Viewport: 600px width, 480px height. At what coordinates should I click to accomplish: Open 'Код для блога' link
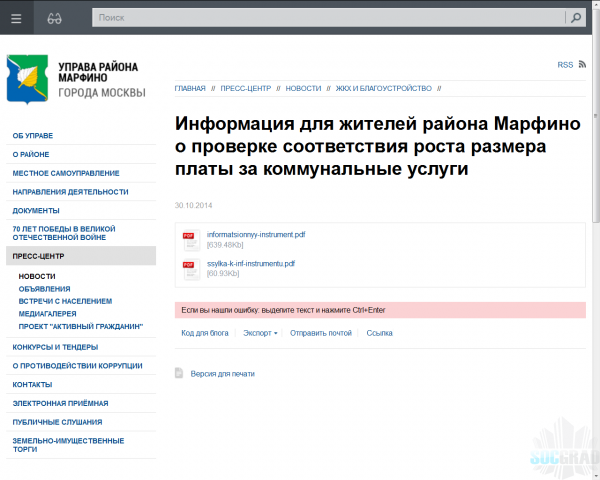pyautogui.click(x=205, y=332)
